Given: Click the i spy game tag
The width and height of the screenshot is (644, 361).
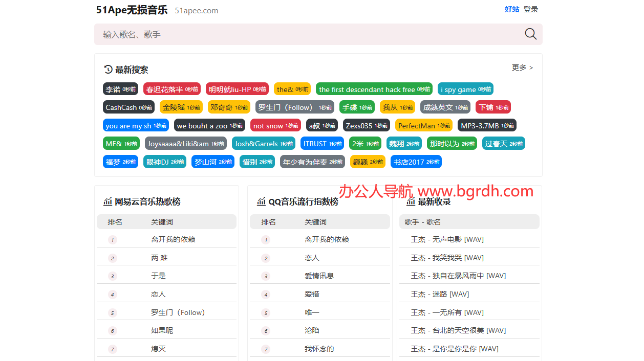Looking at the screenshot, I should point(465,89).
